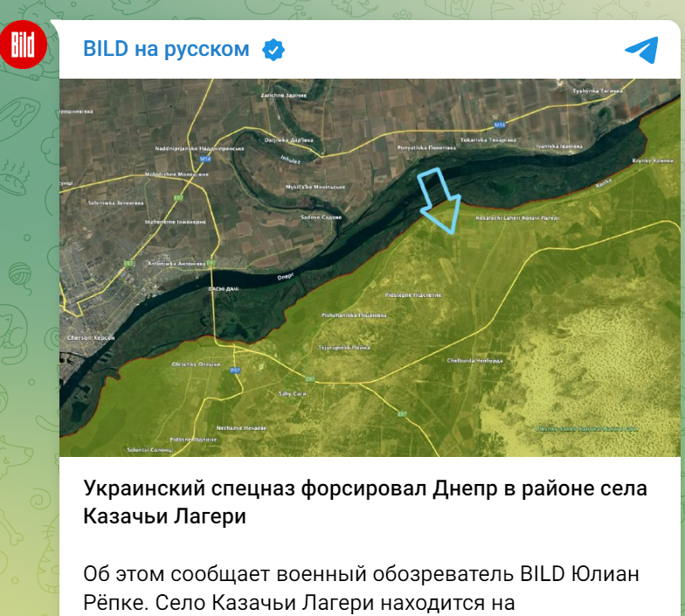Click the blue verified checkmark badge
Image resolution: width=685 pixels, height=616 pixels.
point(273,50)
